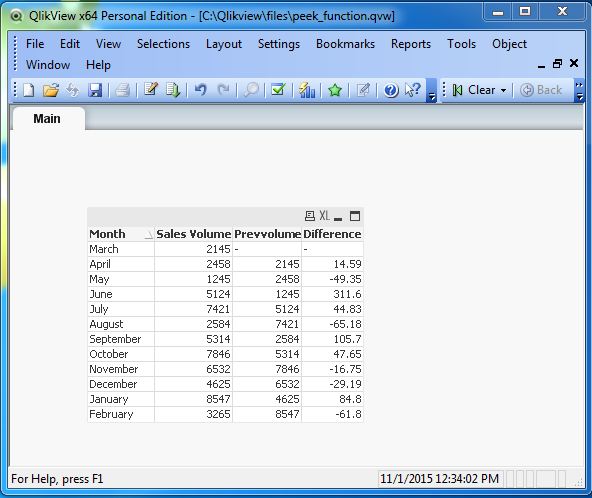Minimize the table chart object
Image resolution: width=592 pixels, height=498 pixels.
coord(338,219)
